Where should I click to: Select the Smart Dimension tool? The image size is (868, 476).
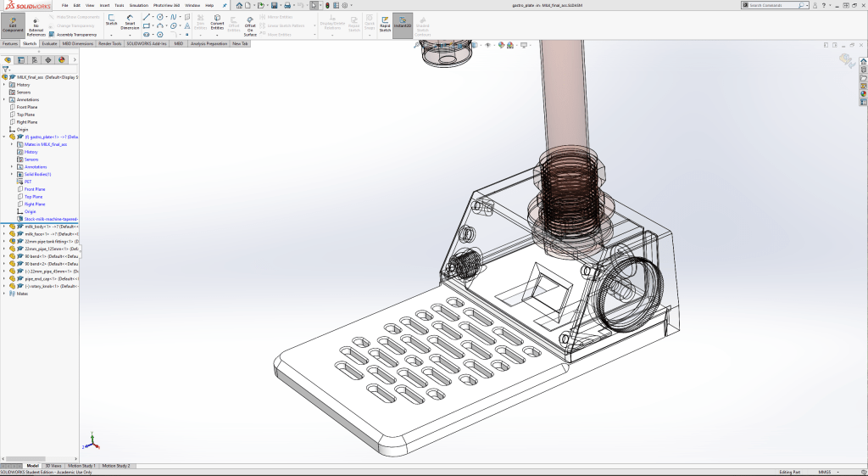[x=130, y=22]
